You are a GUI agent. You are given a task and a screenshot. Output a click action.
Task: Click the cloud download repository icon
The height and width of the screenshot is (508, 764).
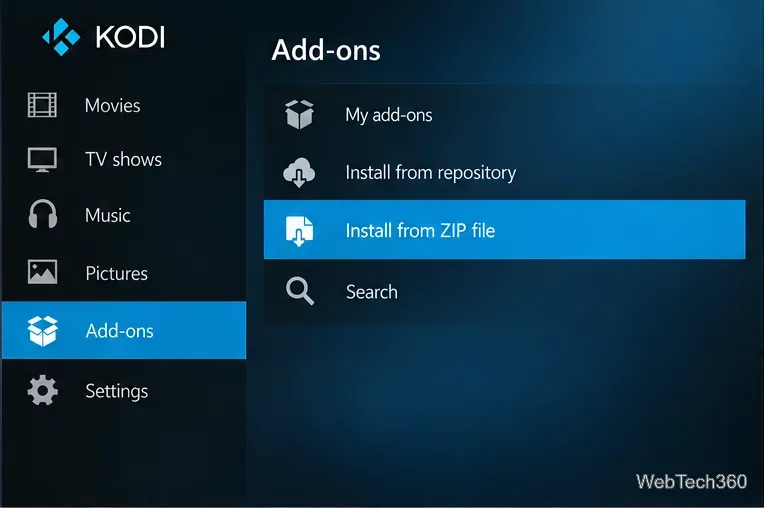299,172
